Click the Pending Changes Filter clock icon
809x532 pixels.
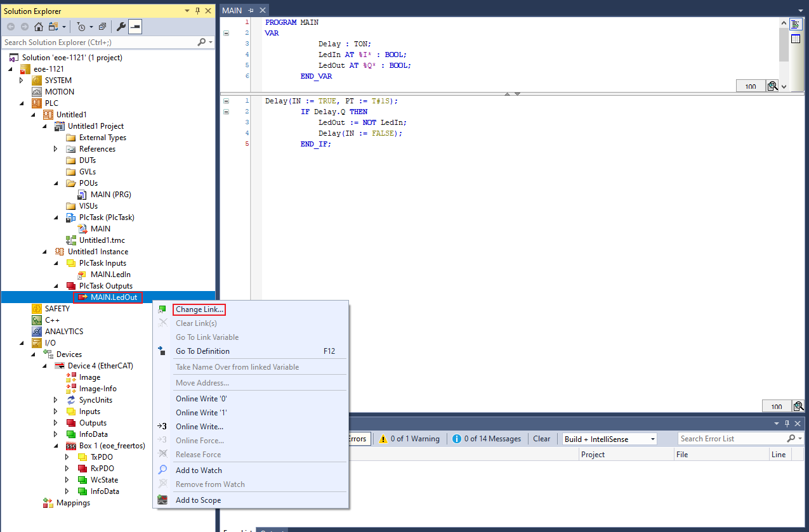coord(81,27)
